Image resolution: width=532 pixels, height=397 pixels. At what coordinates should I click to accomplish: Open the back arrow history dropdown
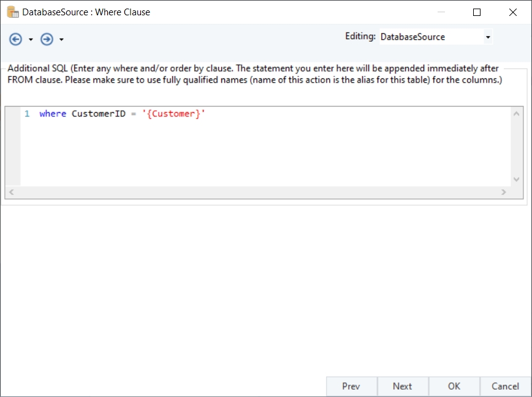31,40
